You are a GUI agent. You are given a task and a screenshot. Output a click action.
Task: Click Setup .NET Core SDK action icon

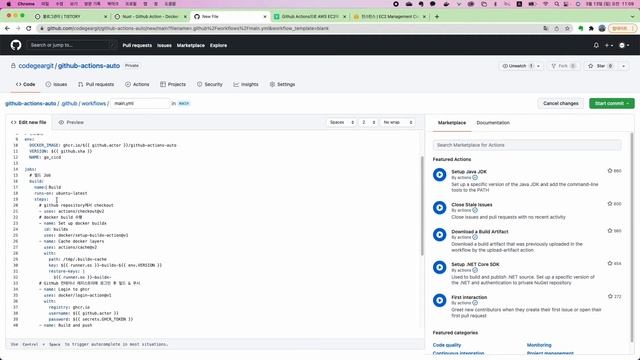tap(440, 267)
